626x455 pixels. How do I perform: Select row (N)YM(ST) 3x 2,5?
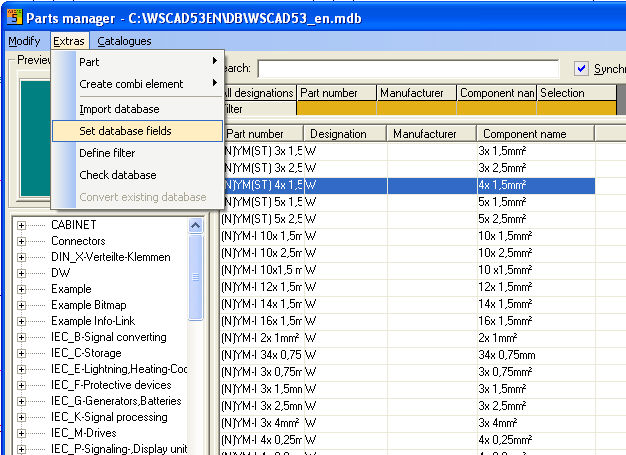408,168
